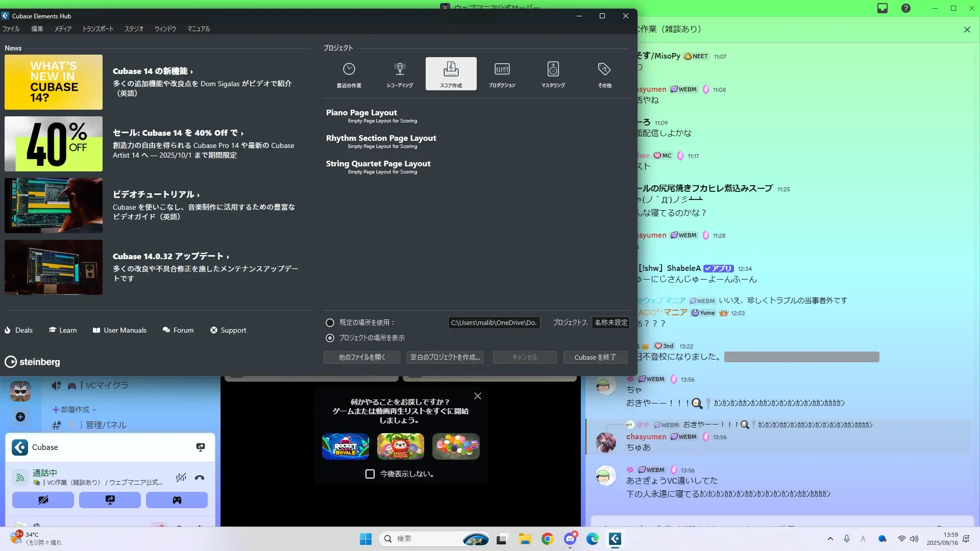The width and height of the screenshot is (980, 551).
Task: Open the トランスポート menu
Action: (97, 29)
